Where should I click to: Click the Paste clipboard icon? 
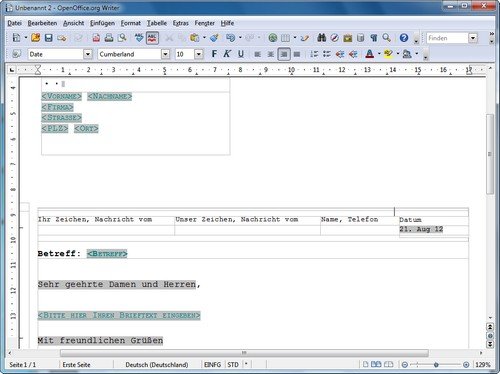pyautogui.click(x=194, y=38)
